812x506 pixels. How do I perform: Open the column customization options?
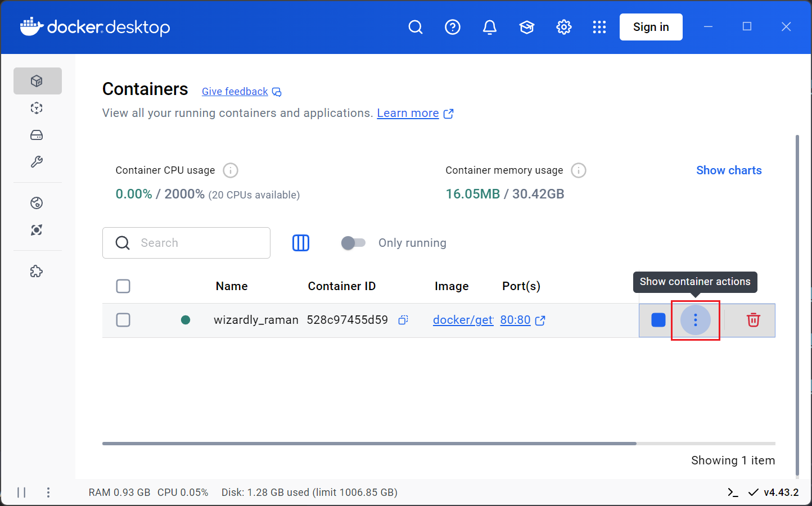[301, 242]
